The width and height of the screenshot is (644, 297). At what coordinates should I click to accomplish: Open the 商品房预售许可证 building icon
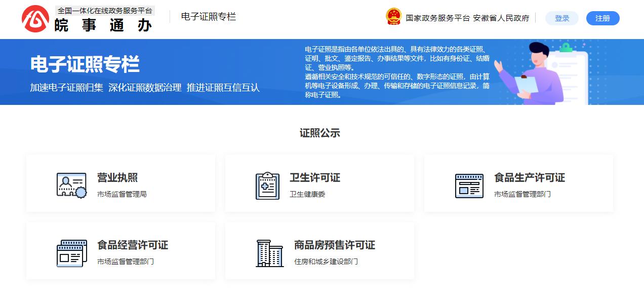coord(269,253)
